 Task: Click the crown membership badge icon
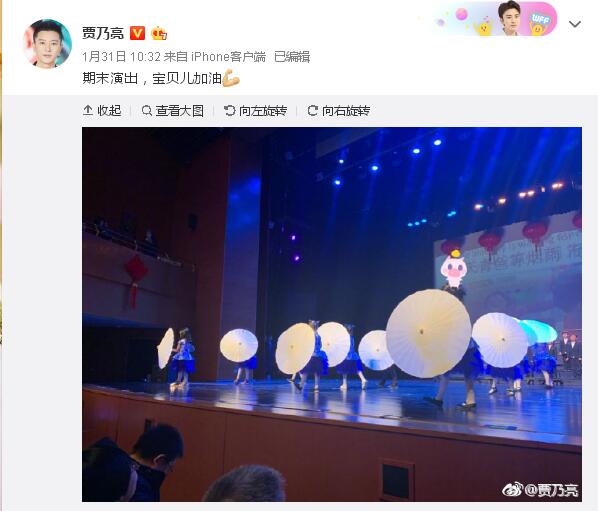click(159, 33)
